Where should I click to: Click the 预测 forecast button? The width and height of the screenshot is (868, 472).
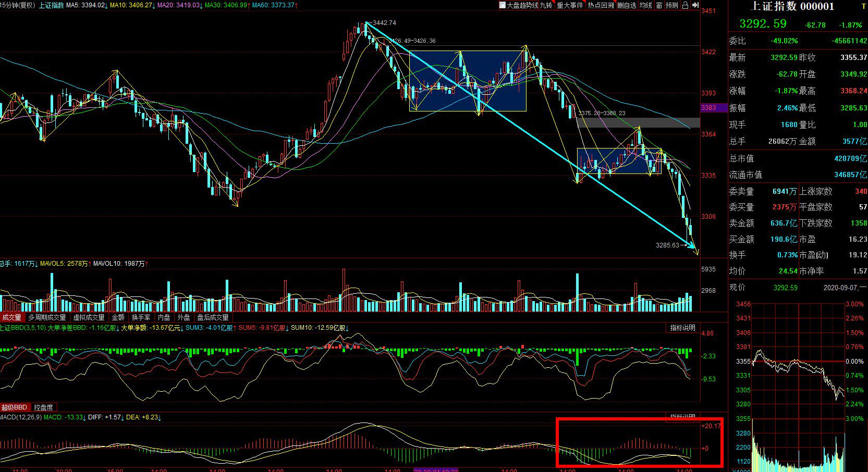[x=672, y=5]
